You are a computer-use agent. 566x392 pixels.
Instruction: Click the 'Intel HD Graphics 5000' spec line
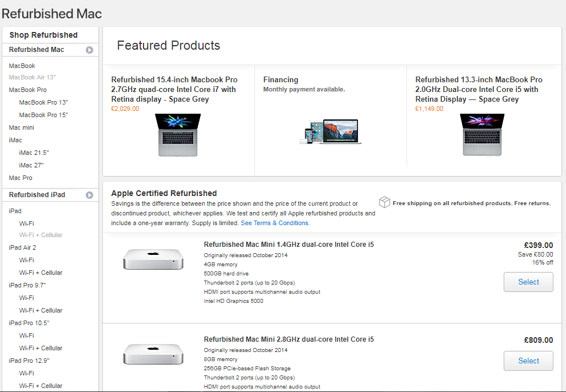pyautogui.click(x=233, y=301)
